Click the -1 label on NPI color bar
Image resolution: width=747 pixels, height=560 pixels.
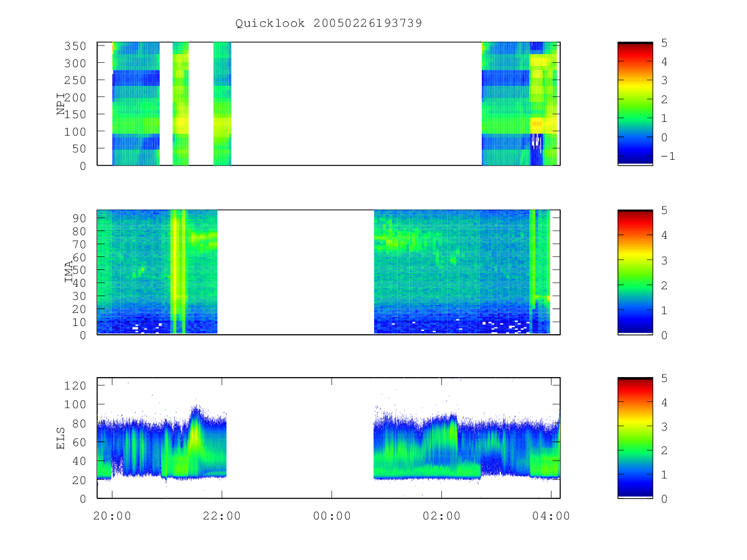tap(667, 156)
